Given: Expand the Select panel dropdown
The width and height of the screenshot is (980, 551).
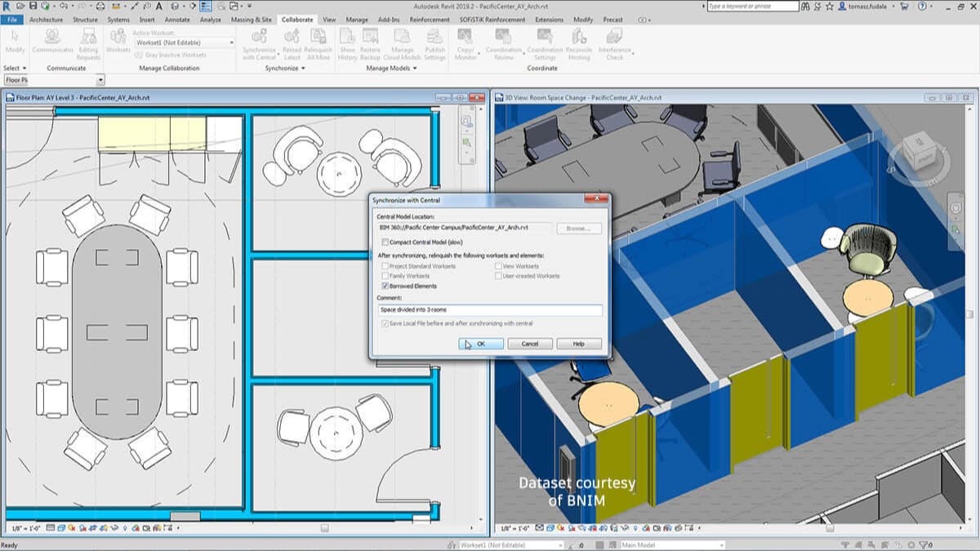Looking at the screenshot, I should coord(15,69).
